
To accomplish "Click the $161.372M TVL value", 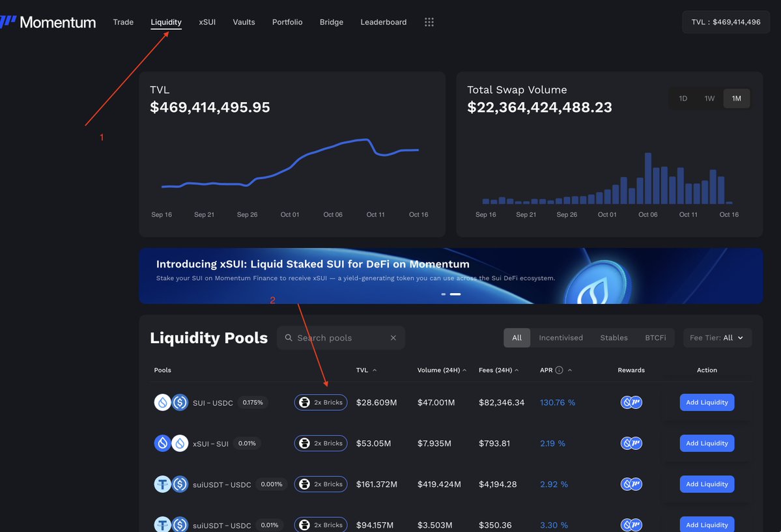I will (376, 484).
